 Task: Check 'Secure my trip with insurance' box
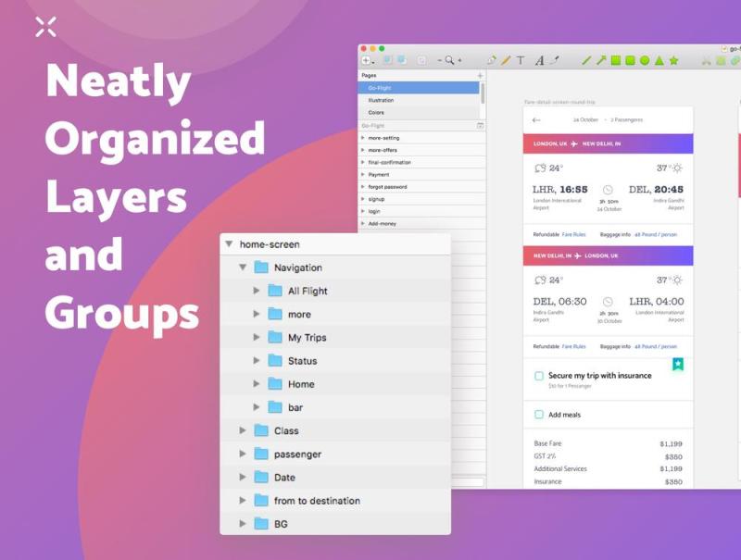[x=539, y=376]
